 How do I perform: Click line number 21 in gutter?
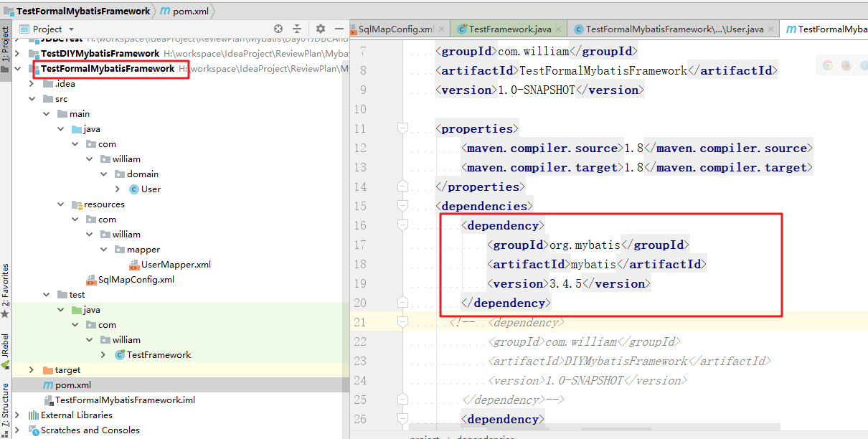359,322
